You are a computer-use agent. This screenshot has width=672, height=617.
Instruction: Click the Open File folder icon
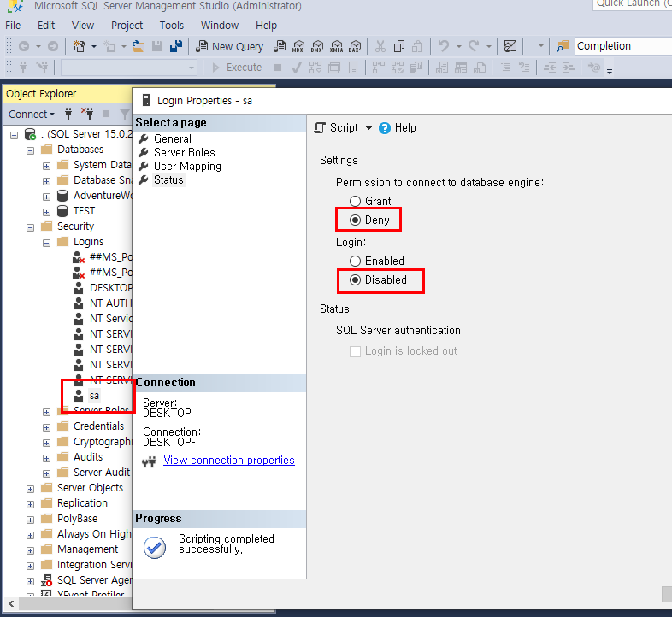[138, 46]
